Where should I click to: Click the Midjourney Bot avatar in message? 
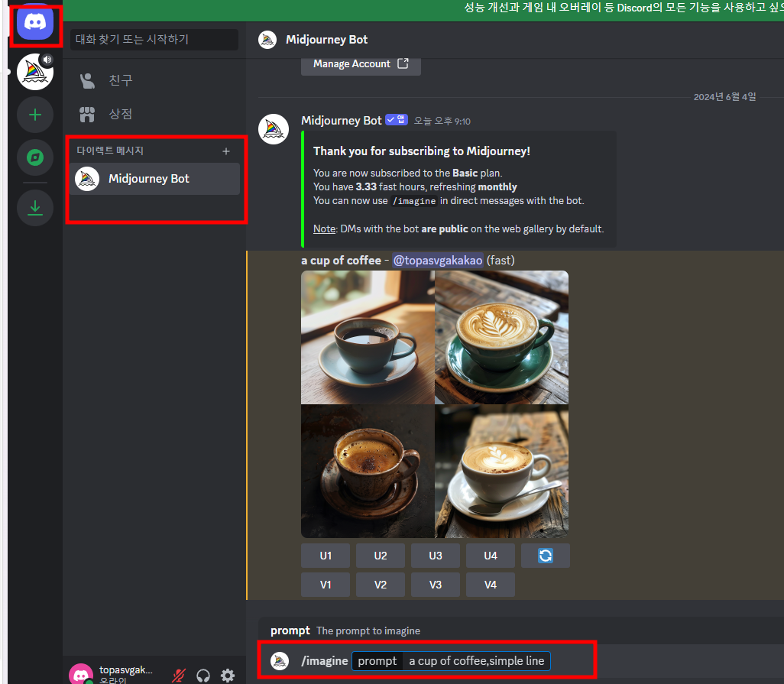point(274,129)
